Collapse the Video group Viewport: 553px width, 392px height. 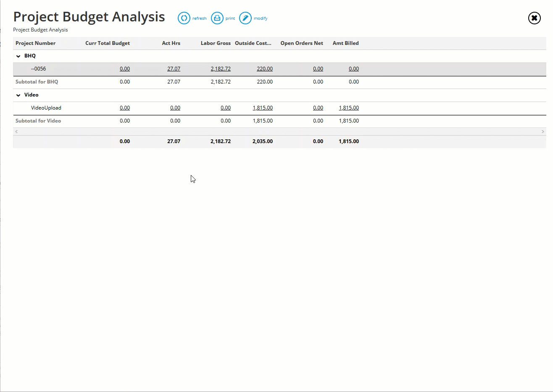(x=18, y=95)
